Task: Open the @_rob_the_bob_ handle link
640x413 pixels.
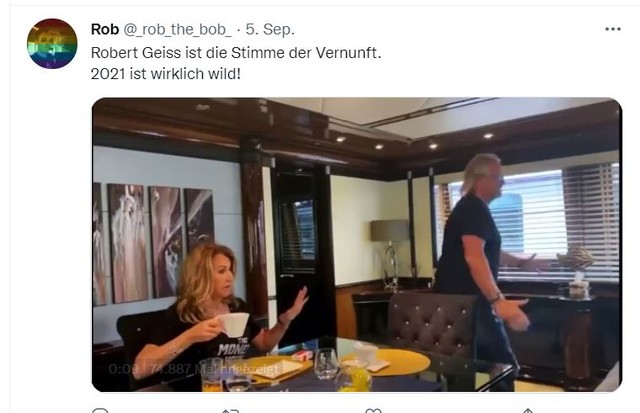Action: tap(177, 30)
